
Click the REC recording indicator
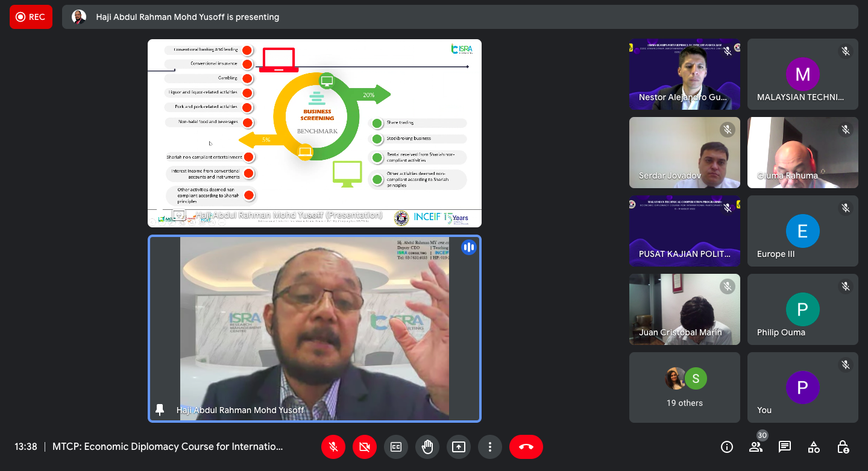coord(31,17)
